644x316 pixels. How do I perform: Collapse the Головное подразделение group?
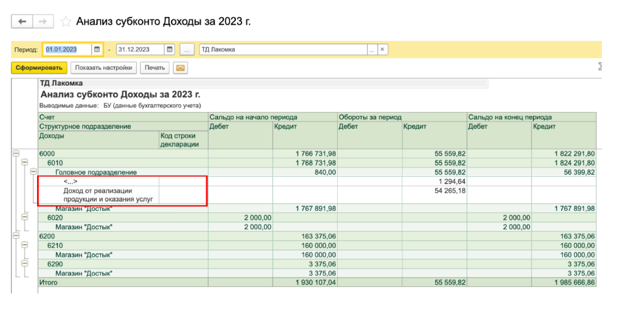pyautogui.click(x=33, y=171)
